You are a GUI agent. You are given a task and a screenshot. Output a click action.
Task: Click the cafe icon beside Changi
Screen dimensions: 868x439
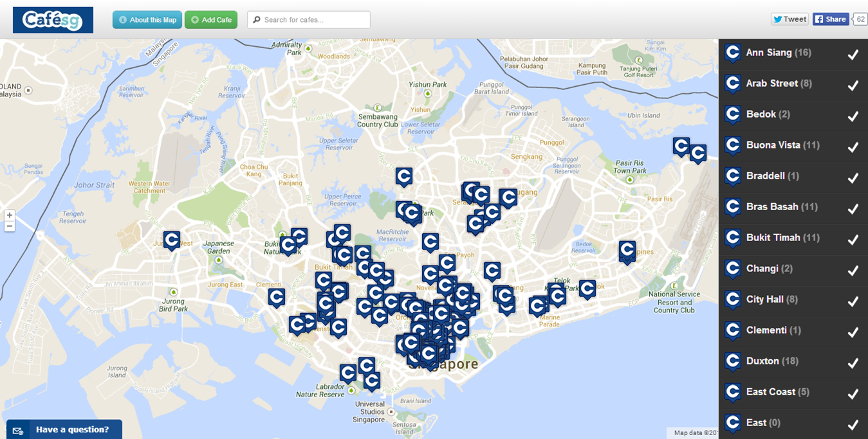[x=732, y=269]
